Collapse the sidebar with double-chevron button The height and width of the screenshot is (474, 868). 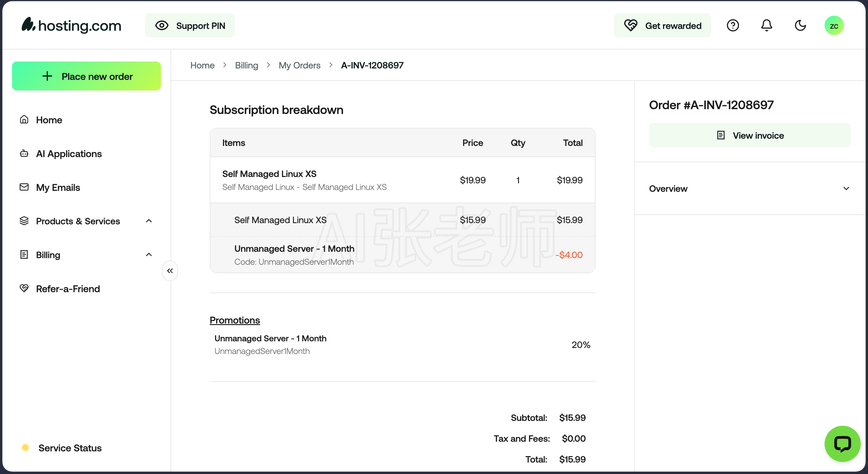click(170, 270)
